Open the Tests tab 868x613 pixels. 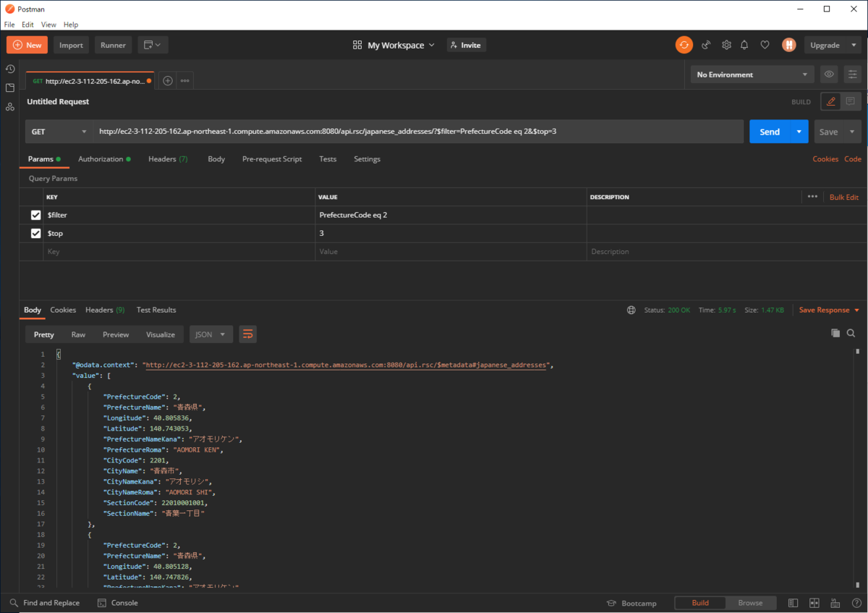point(328,159)
